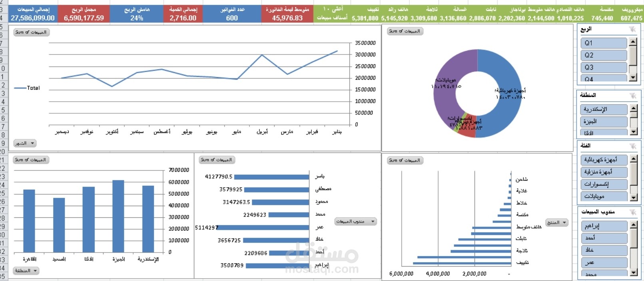Clear the filter on the الفئة slicer
Screen dimensions: 644x281
[632, 146]
